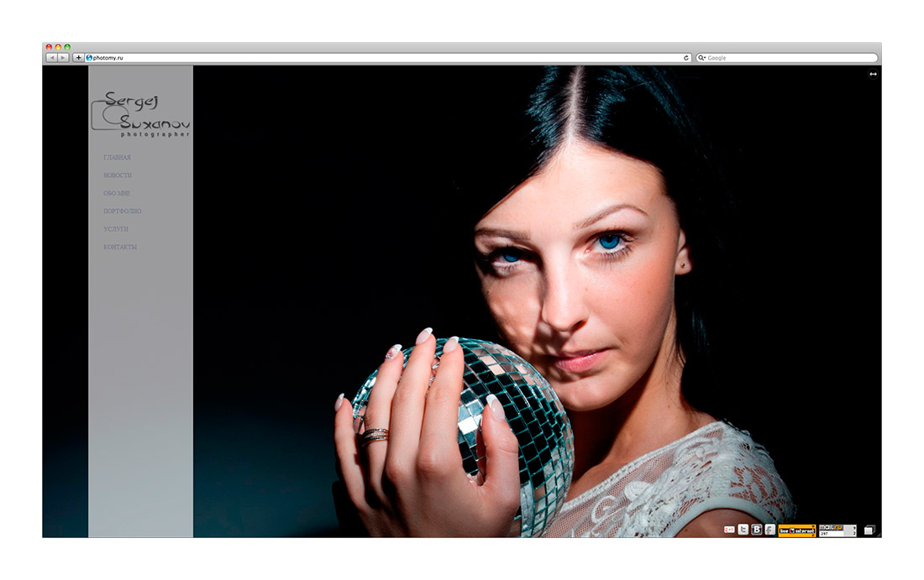
Task: Open the КОНТАКТЫ menu item
Action: coord(120,247)
